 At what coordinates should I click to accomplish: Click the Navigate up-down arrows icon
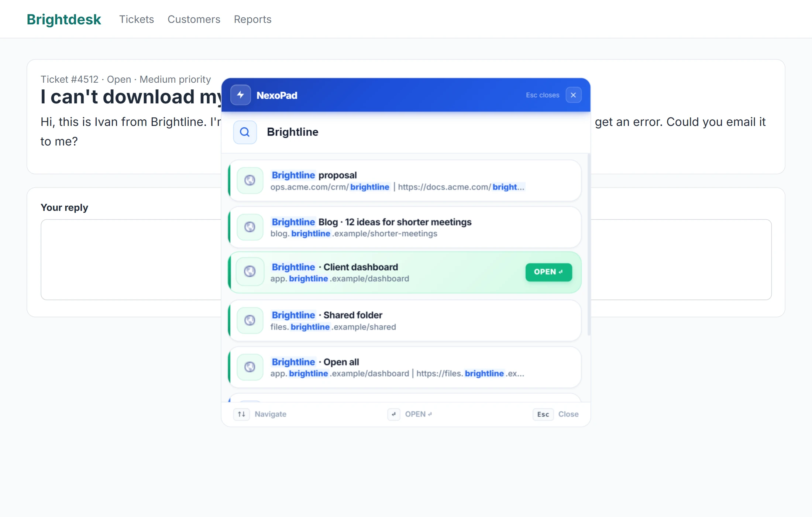pyautogui.click(x=242, y=414)
